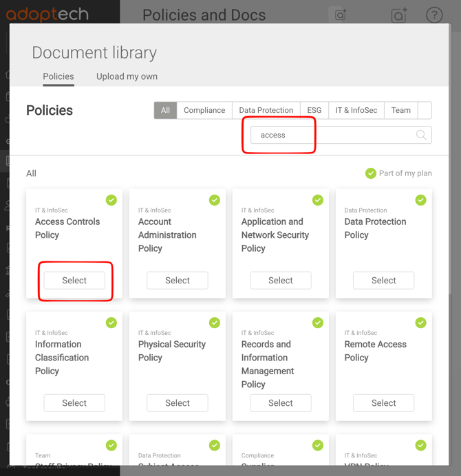
Task: Click the Part of my plan checkmark
Action: click(x=371, y=173)
